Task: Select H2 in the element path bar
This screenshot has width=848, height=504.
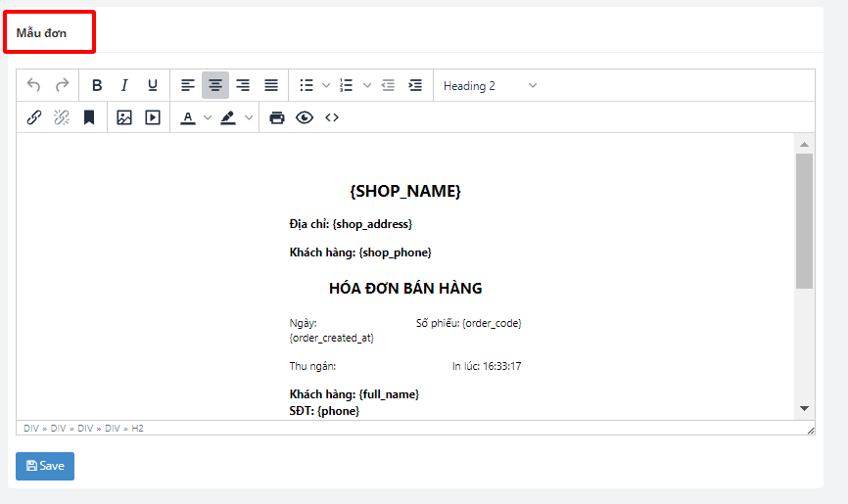Action: [137, 429]
